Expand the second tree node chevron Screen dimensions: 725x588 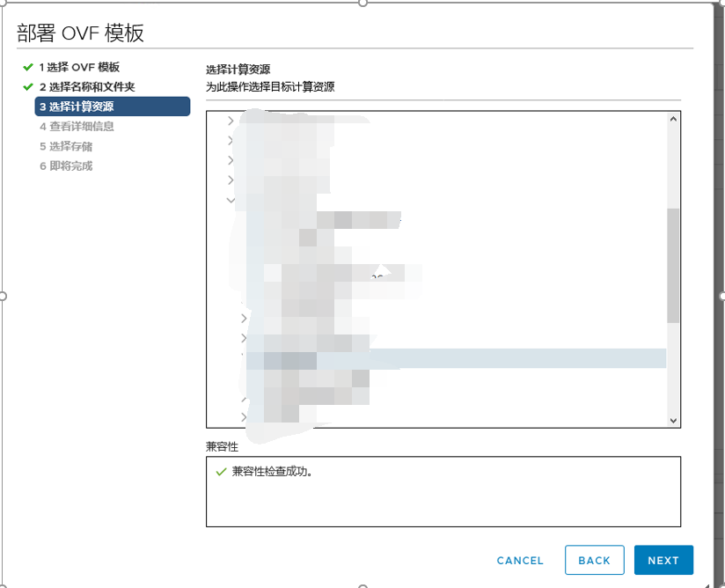tap(231, 140)
